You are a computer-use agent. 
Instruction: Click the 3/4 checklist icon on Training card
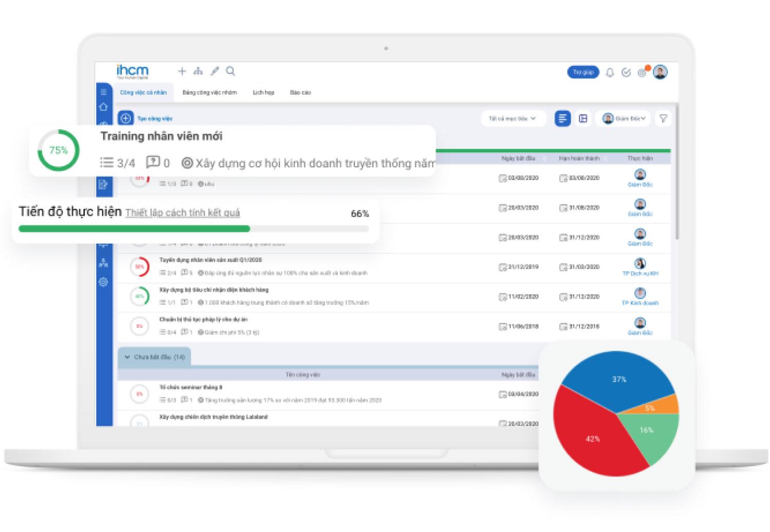click(106, 163)
